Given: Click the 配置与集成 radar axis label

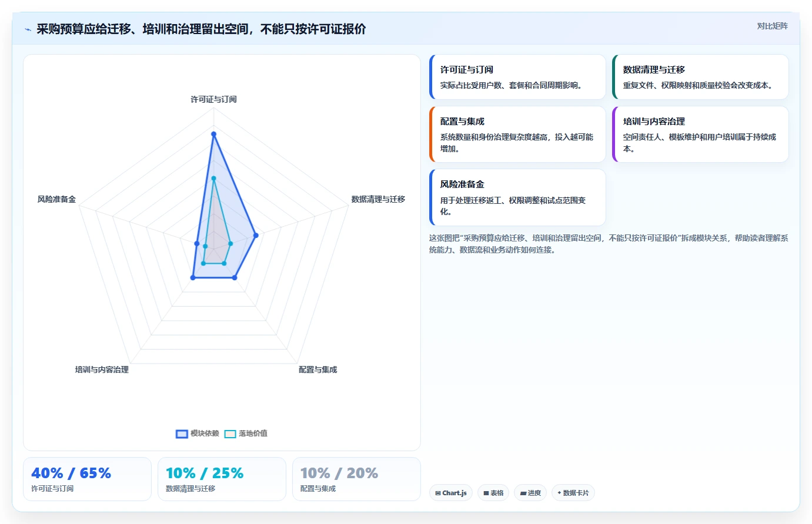Looking at the screenshot, I should 318,370.
